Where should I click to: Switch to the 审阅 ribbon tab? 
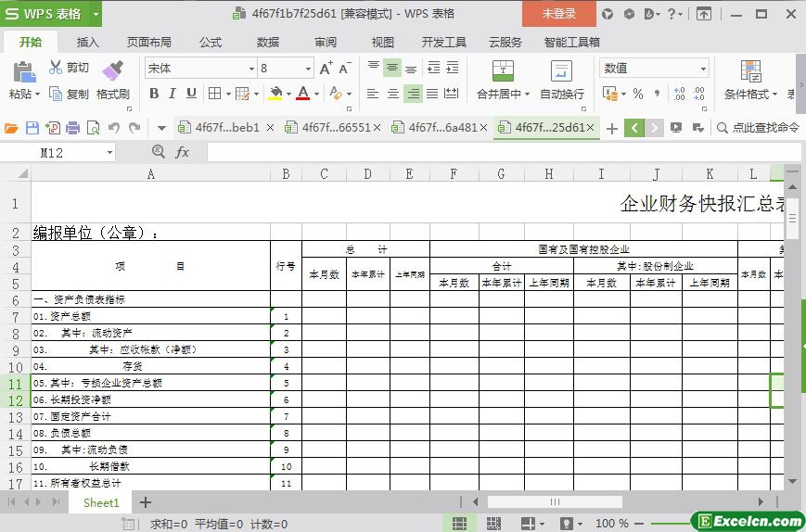click(326, 42)
